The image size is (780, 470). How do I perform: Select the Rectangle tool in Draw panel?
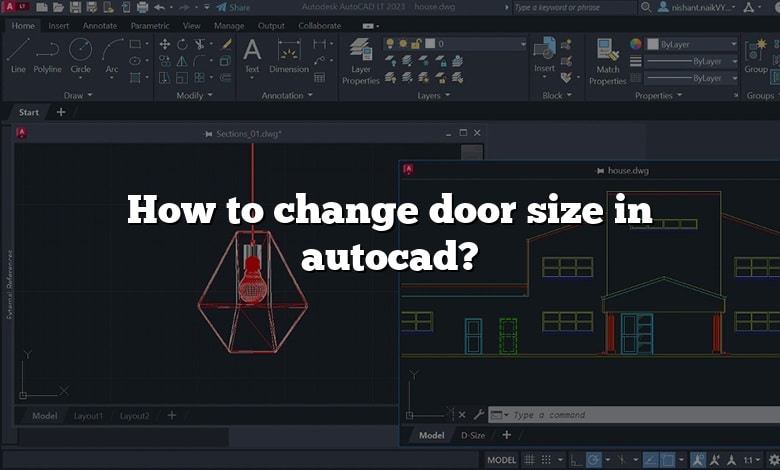[x=135, y=44]
